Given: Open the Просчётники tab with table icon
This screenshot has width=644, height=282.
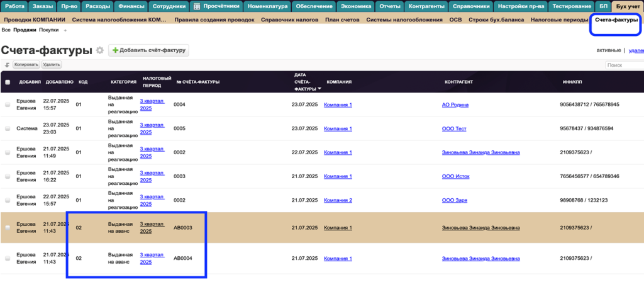Looking at the screenshot, I should (x=214, y=6).
